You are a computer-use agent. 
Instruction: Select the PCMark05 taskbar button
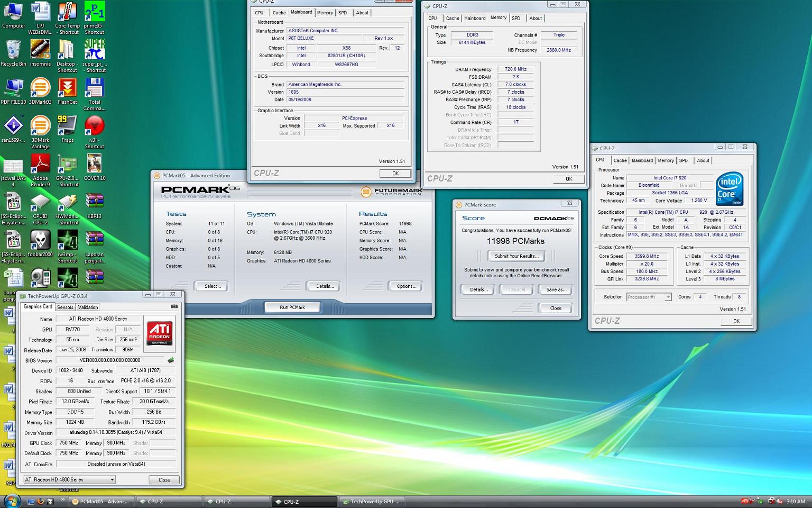101,502
